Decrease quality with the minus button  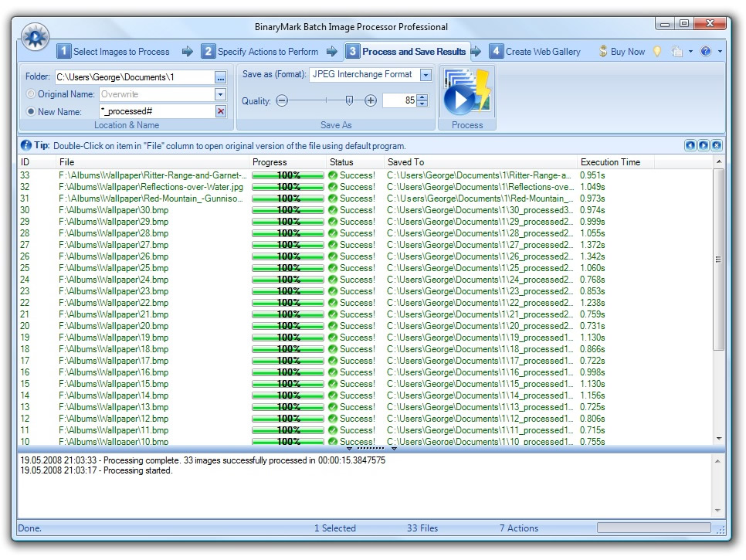(x=282, y=100)
